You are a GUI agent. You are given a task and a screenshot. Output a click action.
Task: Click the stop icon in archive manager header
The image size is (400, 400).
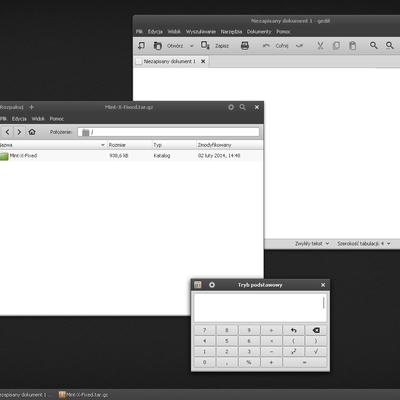(231, 107)
